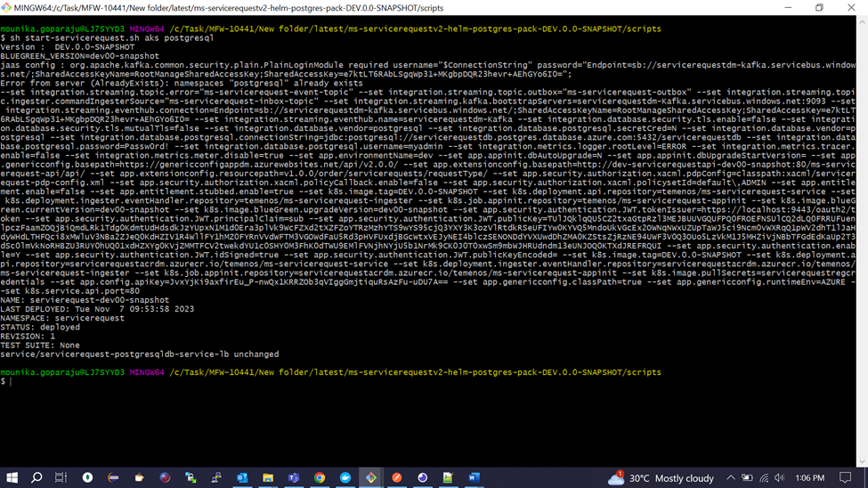
Task: Open the volume speaker control
Action: click(x=780, y=478)
